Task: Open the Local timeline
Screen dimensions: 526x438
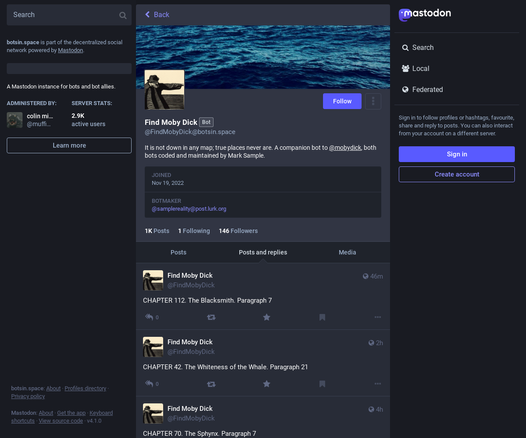Action: [x=416, y=68]
